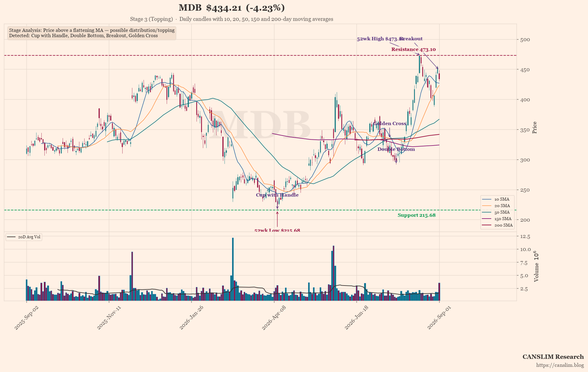Image resolution: width=588 pixels, height=372 pixels.
Task: Click the 300 price axis tick
Action: pos(525,160)
